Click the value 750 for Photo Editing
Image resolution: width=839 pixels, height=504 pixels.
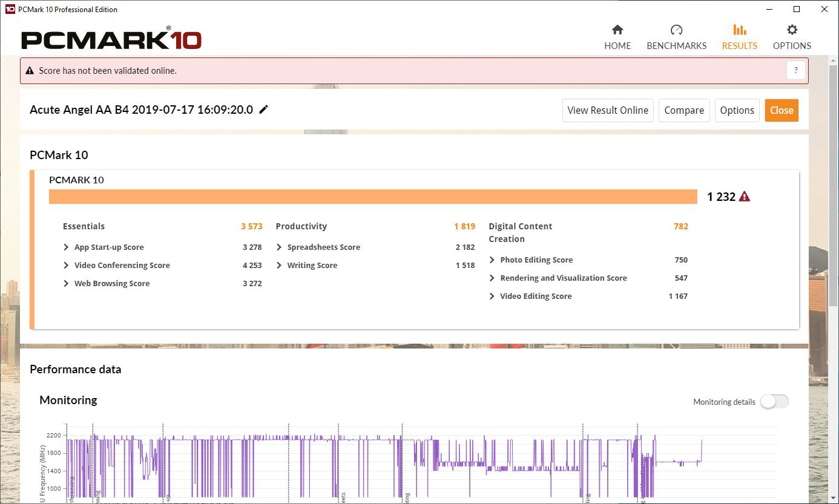[x=681, y=260]
